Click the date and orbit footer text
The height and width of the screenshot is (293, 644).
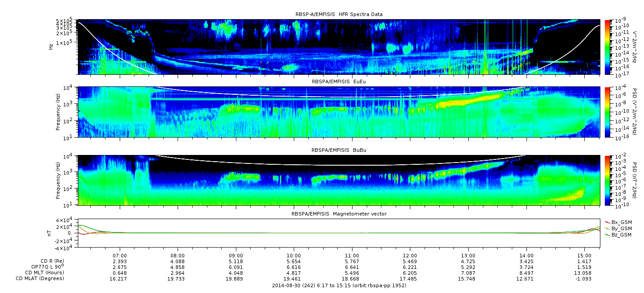(x=339, y=285)
